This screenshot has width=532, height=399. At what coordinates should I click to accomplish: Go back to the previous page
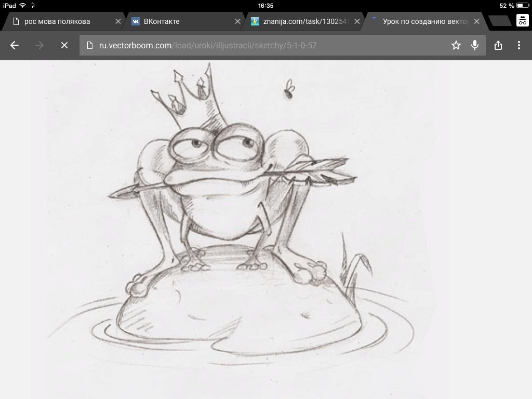coord(15,45)
